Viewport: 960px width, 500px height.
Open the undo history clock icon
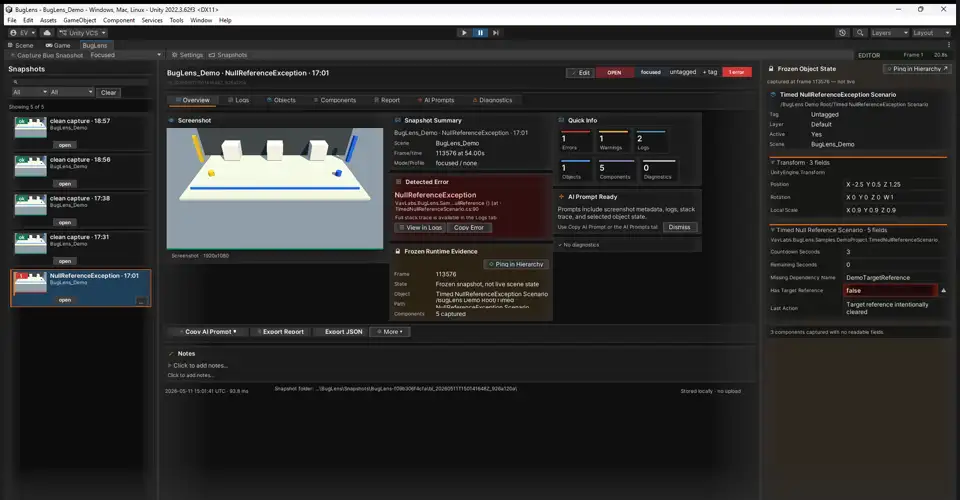(842, 33)
